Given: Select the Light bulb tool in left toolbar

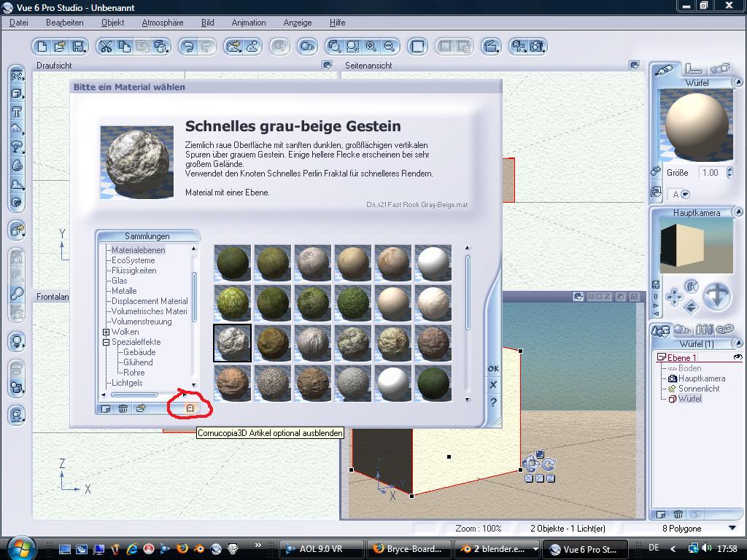Looking at the screenshot, I should pos(17,341).
